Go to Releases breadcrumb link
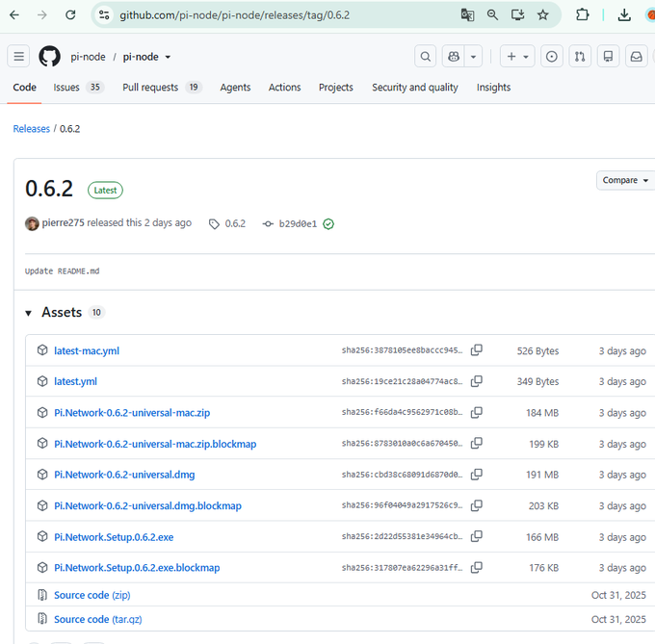This screenshot has height=644, width=655. click(x=32, y=129)
